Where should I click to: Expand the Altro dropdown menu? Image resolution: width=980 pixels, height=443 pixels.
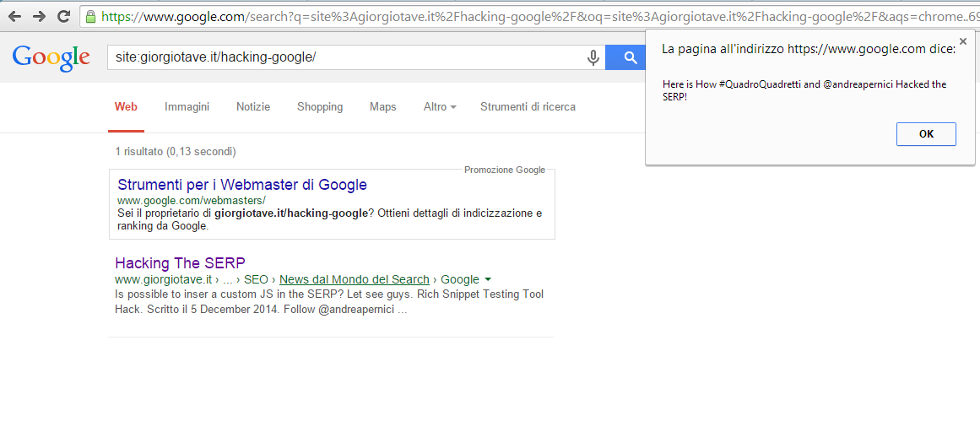point(440,107)
